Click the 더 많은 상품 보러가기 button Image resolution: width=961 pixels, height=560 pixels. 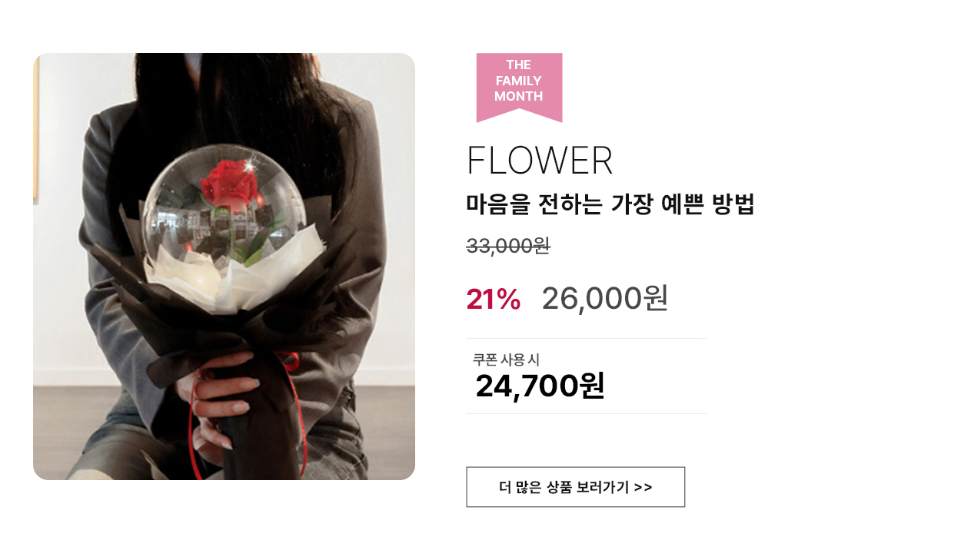coord(575,487)
